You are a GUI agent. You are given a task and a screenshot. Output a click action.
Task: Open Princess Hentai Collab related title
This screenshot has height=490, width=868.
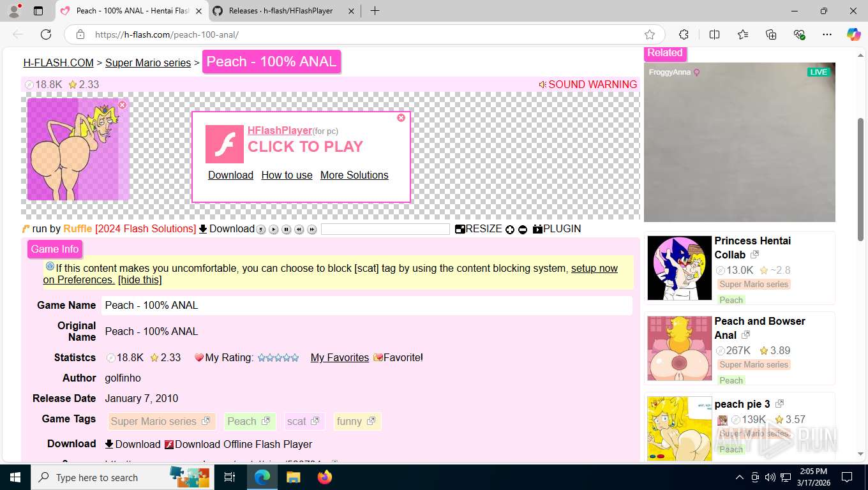[x=752, y=248]
